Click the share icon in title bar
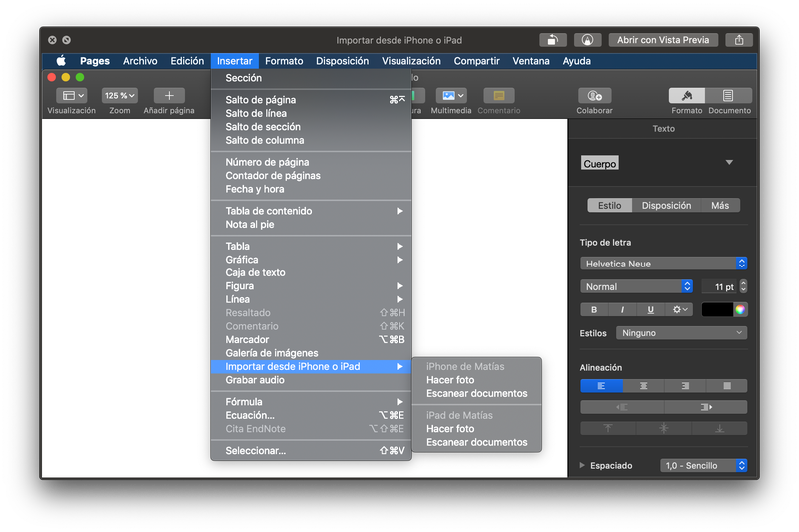Image resolution: width=799 pixels, height=532 pixels. (x=739, y=40)
